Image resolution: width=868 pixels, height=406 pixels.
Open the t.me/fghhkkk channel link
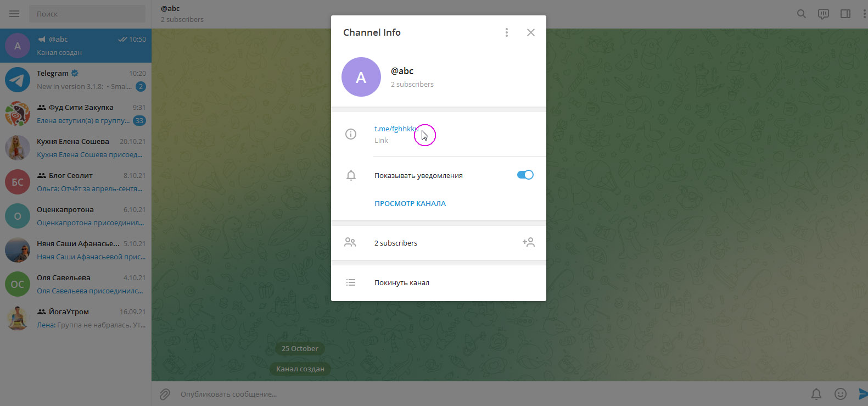click(x=395, y=129)
